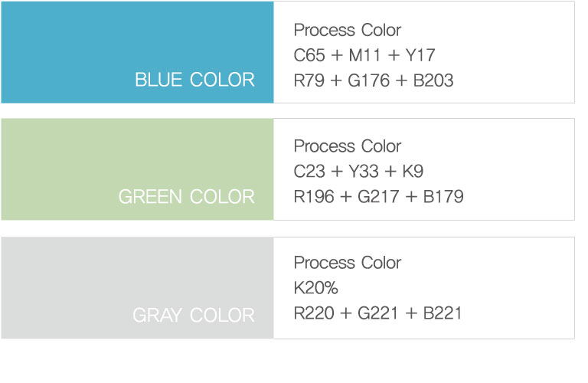
Task: Select the Process Color heading beside green
Action: point(348,146)
